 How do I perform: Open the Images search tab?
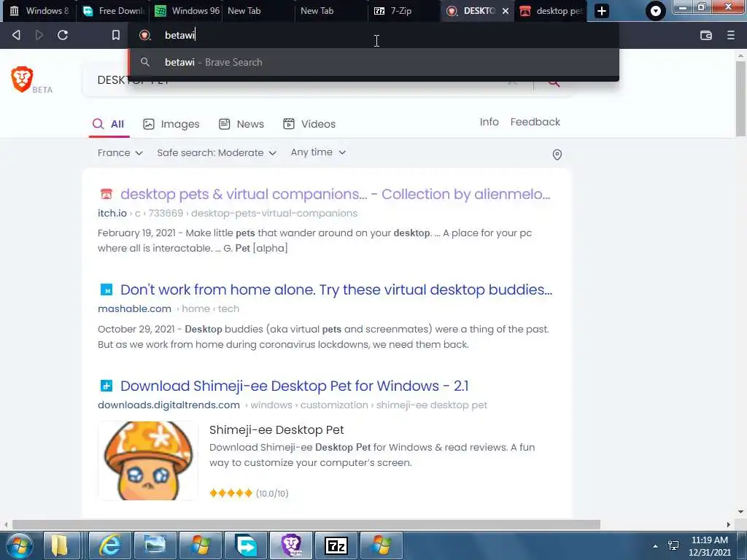171,124
